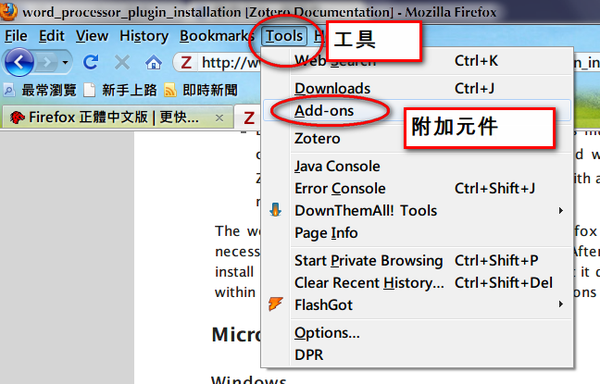
Task: Choose Start Private Browsing
Action: pos(417,260)
